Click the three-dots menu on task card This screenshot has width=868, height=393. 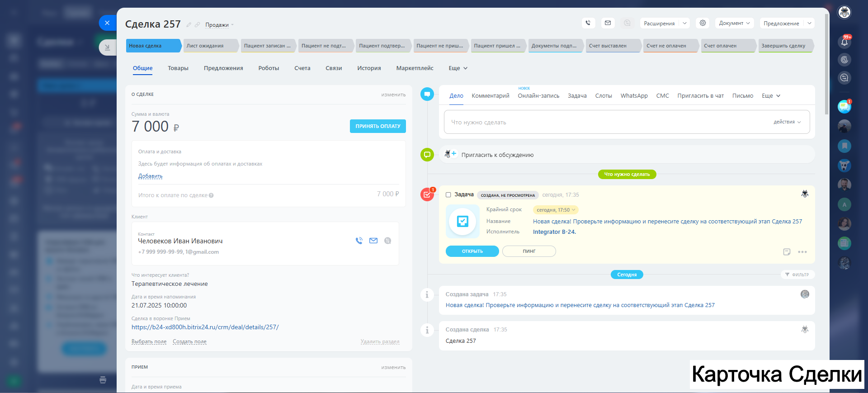pos(802,252)
